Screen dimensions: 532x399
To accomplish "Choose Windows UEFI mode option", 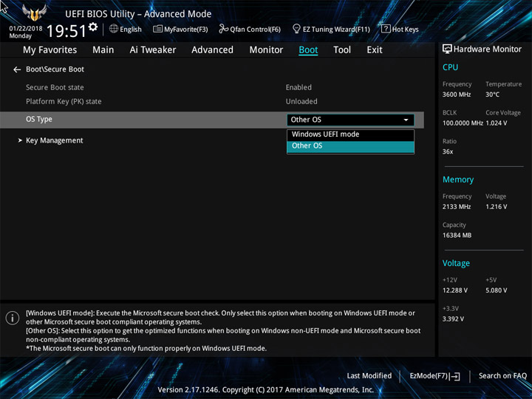I will pos(350,134).
